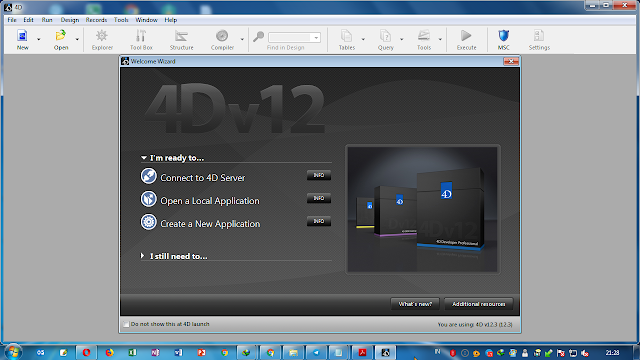640x360 pixels.
Task: Open Excel from the taskbar
Action: tap(132, 352)
